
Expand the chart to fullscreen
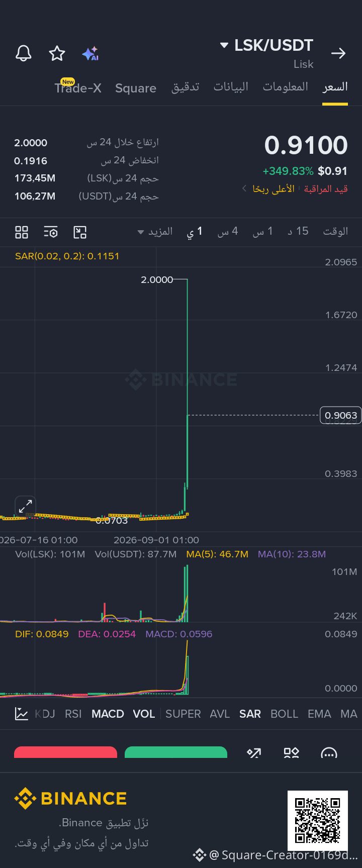coord(25,506)
